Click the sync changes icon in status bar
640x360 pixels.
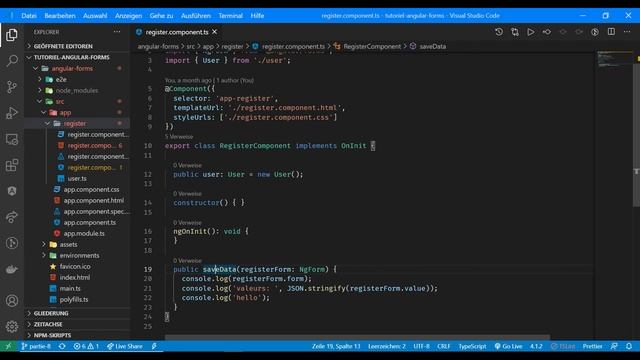[62, 346]
